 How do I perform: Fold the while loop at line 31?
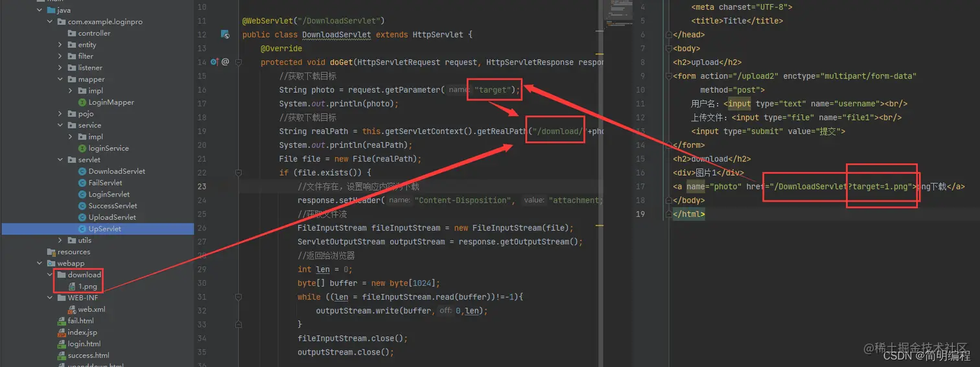point(239,297)
